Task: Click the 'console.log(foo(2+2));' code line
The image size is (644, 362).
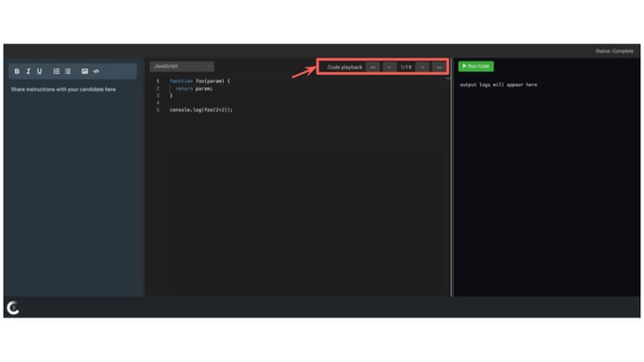Action: 201,110
